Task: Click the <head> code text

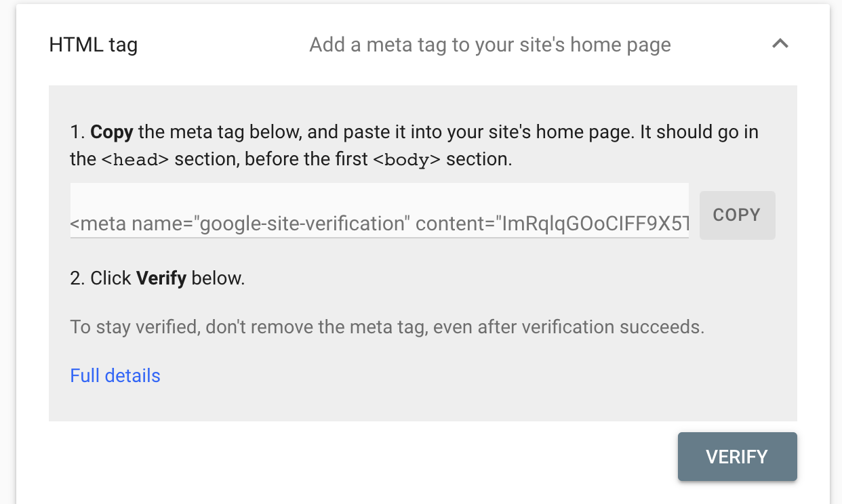Action: 135,160
